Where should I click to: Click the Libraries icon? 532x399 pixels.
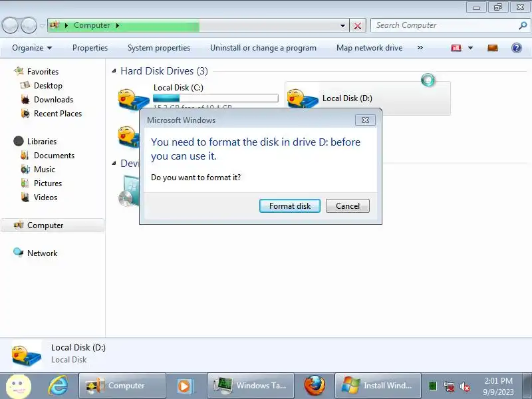(19, 141)
